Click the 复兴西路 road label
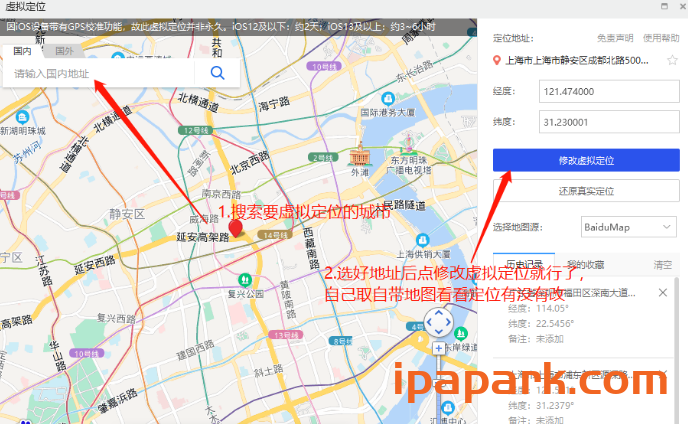Viewport: 688px width, 424px height. [116, 318]
